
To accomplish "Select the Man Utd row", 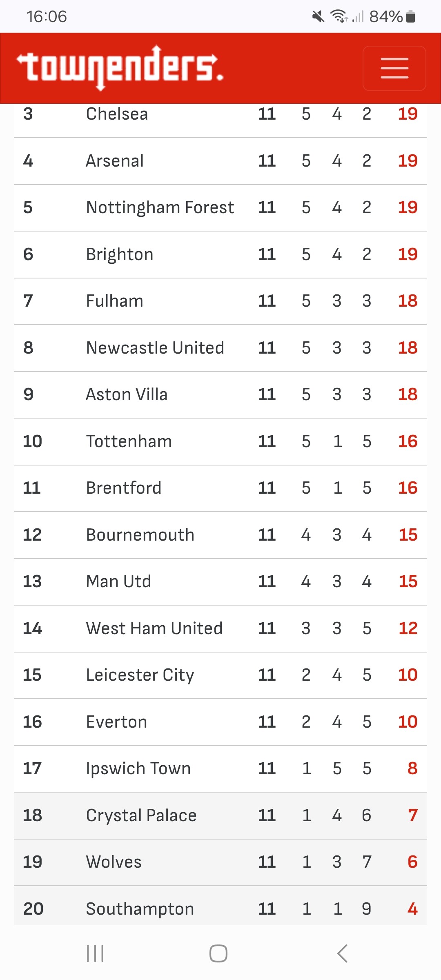I will point(220,581).
